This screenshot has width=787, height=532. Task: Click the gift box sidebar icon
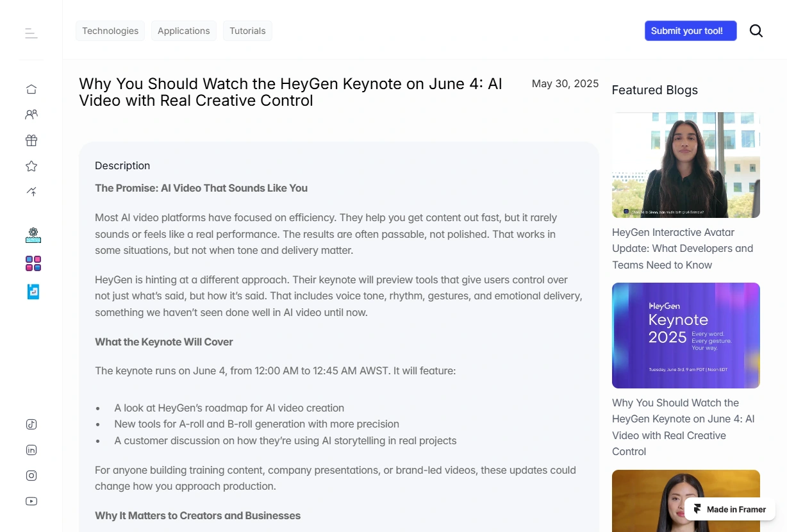31,140
